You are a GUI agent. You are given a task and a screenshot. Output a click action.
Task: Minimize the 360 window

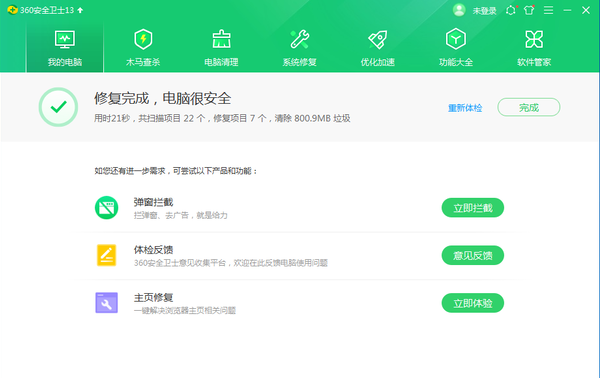point(567,10)
